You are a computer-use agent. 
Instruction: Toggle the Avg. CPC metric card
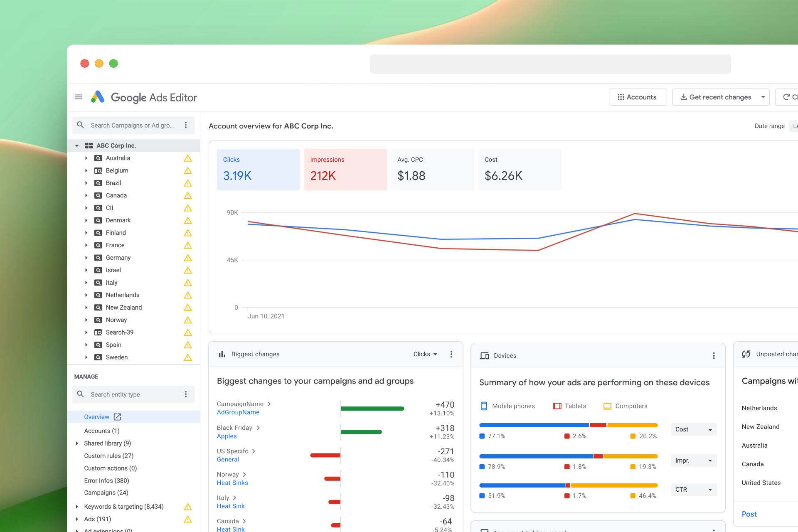click(x=432, y=170)
